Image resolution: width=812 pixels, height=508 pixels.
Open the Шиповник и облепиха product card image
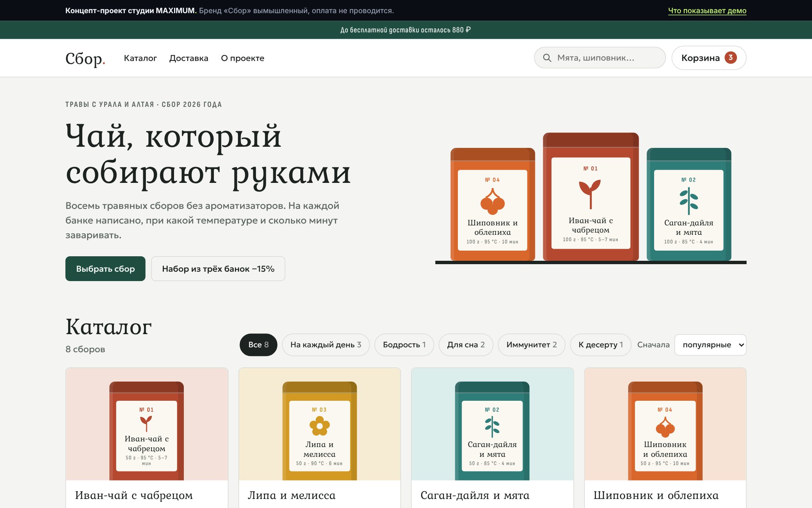[x=665, y=424]
